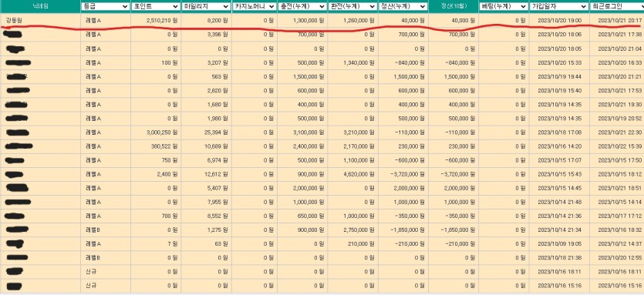Click the mileage cell 3,396 원

click(x=217, y=35)
